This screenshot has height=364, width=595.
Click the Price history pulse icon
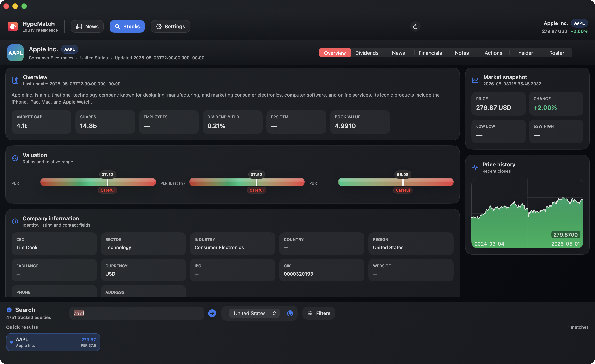pyautogui.click(x=475, y=167)
